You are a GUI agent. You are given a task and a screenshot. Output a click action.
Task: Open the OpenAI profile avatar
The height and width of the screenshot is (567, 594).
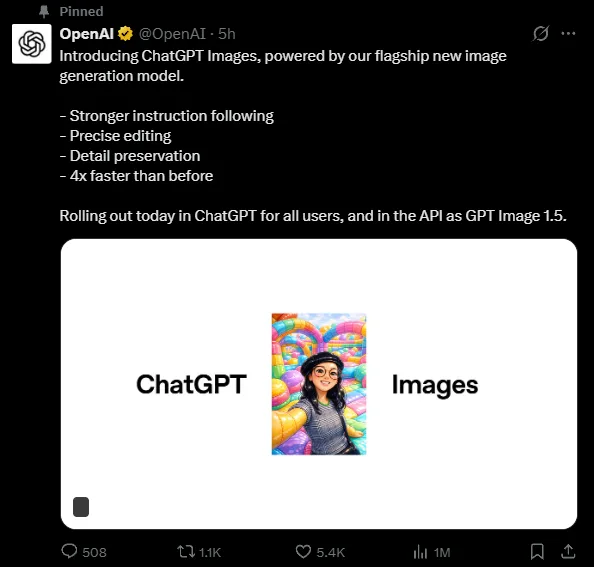tap(32, 44)
